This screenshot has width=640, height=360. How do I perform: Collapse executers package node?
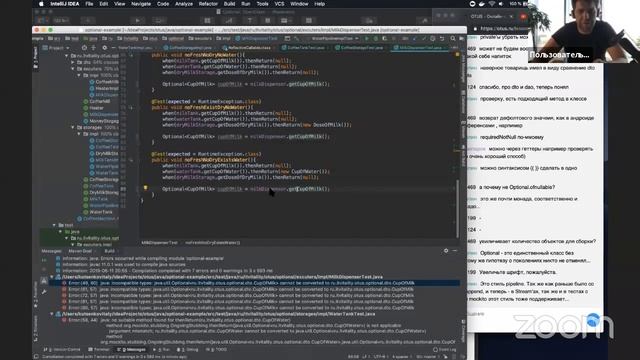(x=73, y=69)
